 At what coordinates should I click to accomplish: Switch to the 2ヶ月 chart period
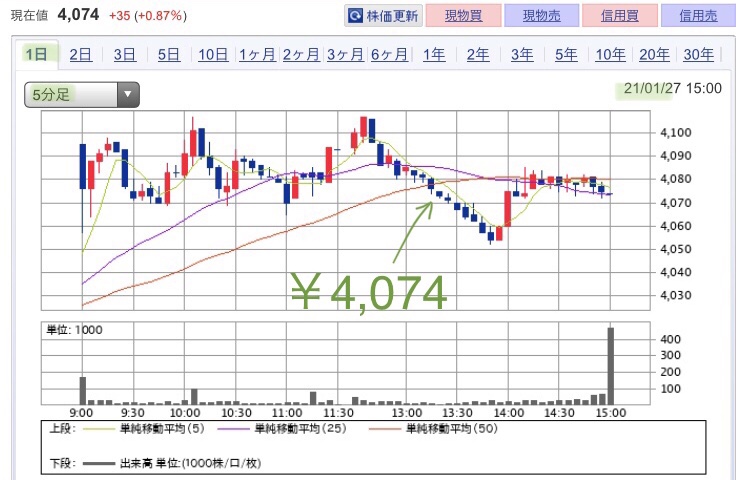[x=301, y=55]
